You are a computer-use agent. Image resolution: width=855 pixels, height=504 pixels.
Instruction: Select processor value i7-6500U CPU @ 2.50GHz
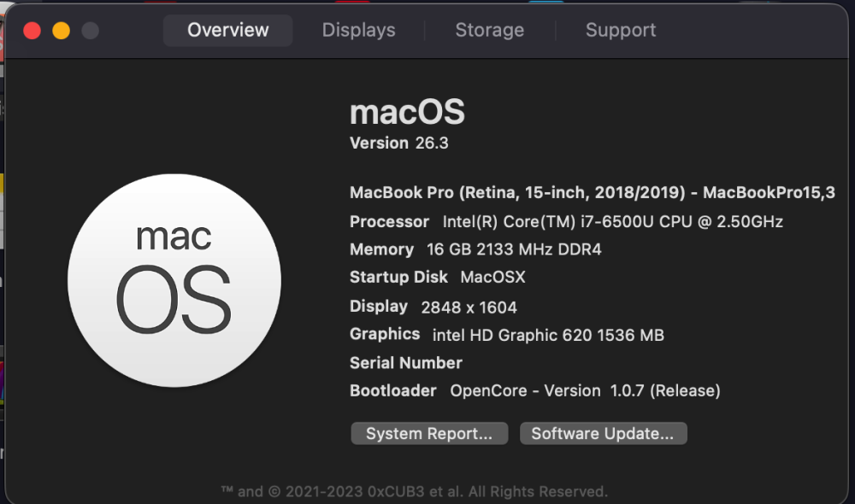click(x=613, y=222)
